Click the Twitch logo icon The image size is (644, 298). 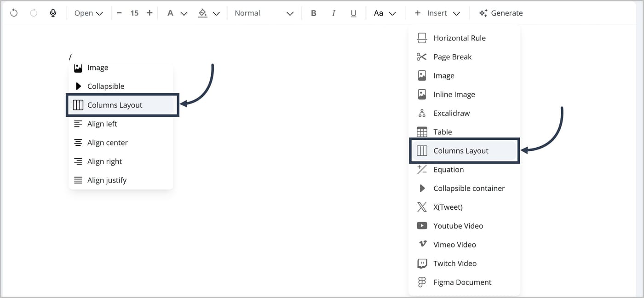tap(422, 264)
